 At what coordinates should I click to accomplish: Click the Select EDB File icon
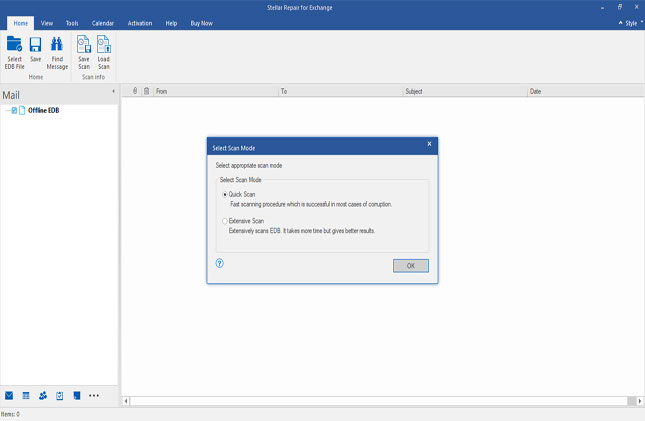point(15,44)
